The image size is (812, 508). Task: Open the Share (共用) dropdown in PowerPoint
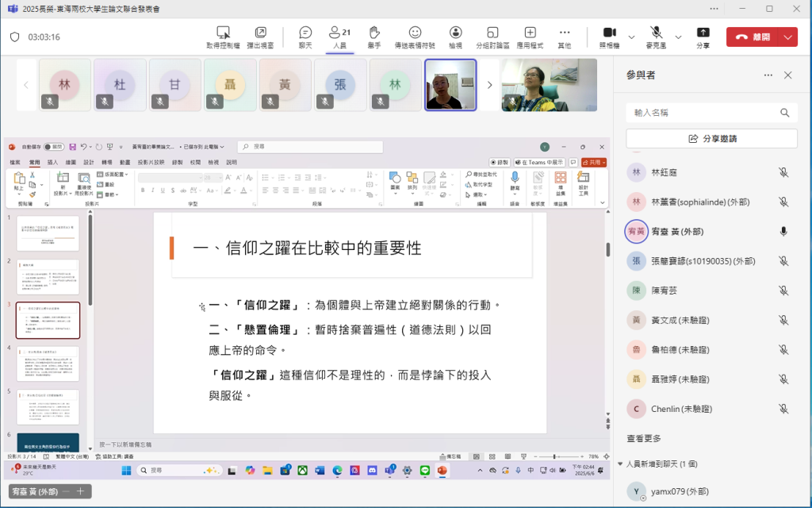[x=594, y=163]
